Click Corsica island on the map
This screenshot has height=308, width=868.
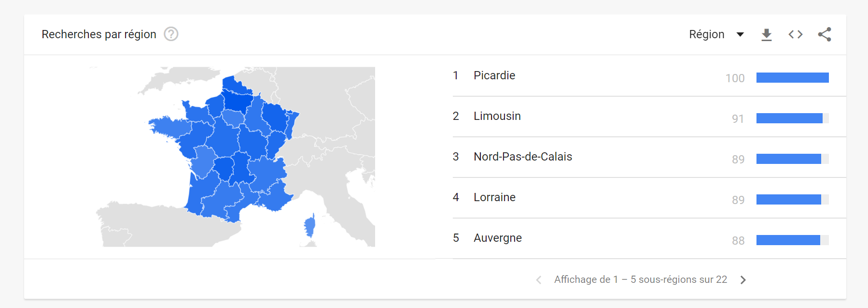(309, 226)
